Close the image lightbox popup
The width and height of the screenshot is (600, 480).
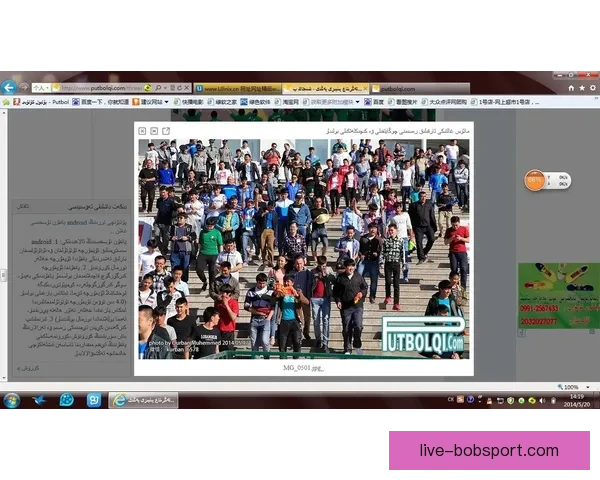tap(142, 131)
